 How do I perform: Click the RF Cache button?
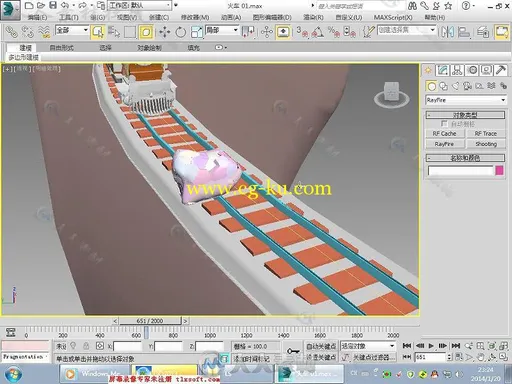pos(444,133)
